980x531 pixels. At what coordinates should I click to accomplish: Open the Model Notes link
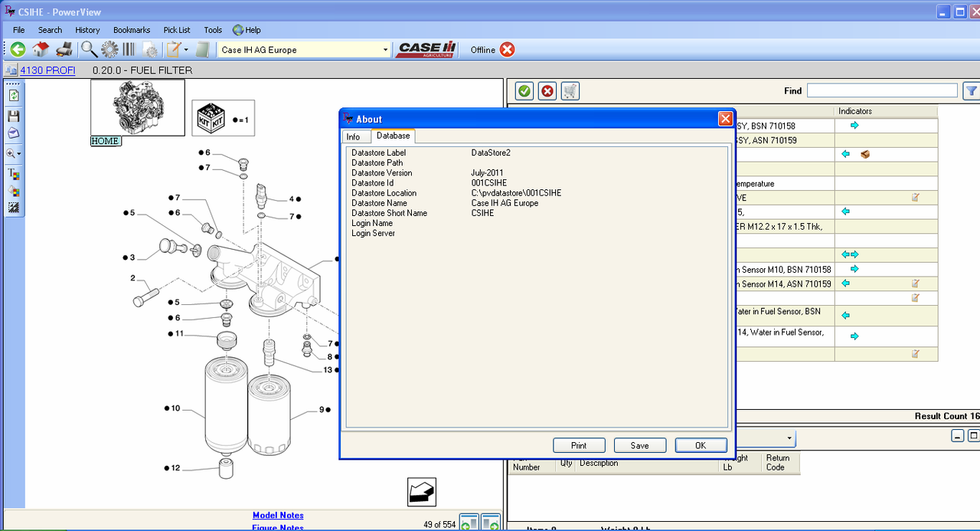pyautogui.click(x=278, y=516)
